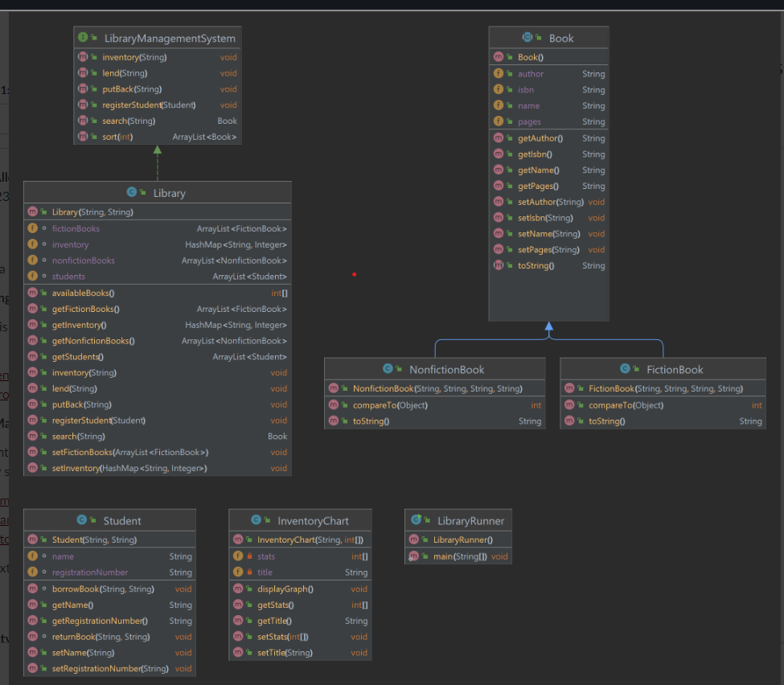Click method icon beside borrowBook(String, String)
This screenshot has width=784, height=685.
click(x=32, y=589)
